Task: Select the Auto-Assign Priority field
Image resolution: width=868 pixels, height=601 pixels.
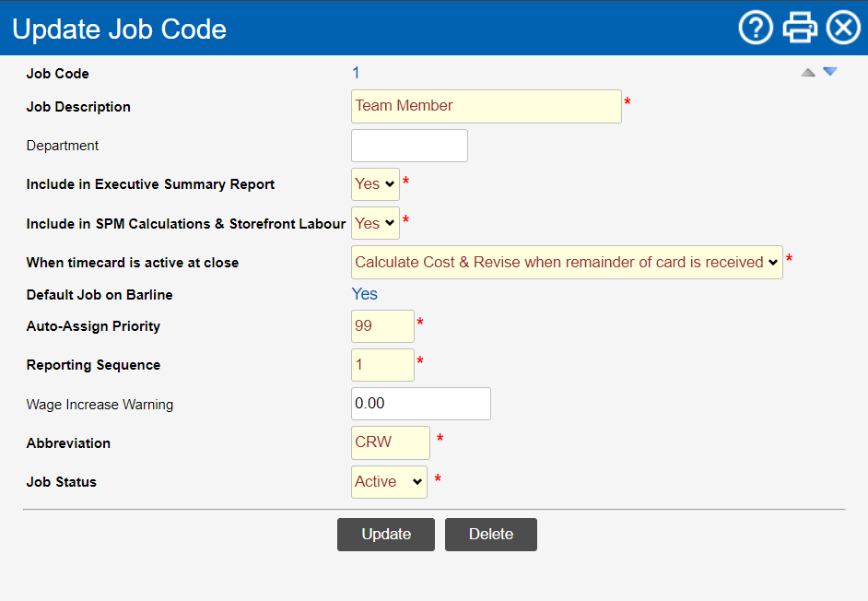Action: [x=382, y=326]
